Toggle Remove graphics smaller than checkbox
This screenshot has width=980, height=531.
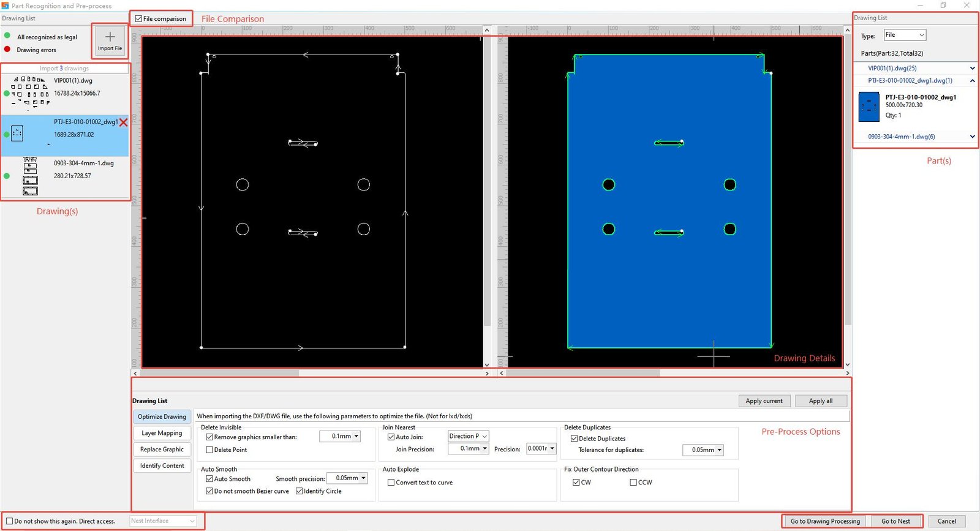(x=209, y=437)
